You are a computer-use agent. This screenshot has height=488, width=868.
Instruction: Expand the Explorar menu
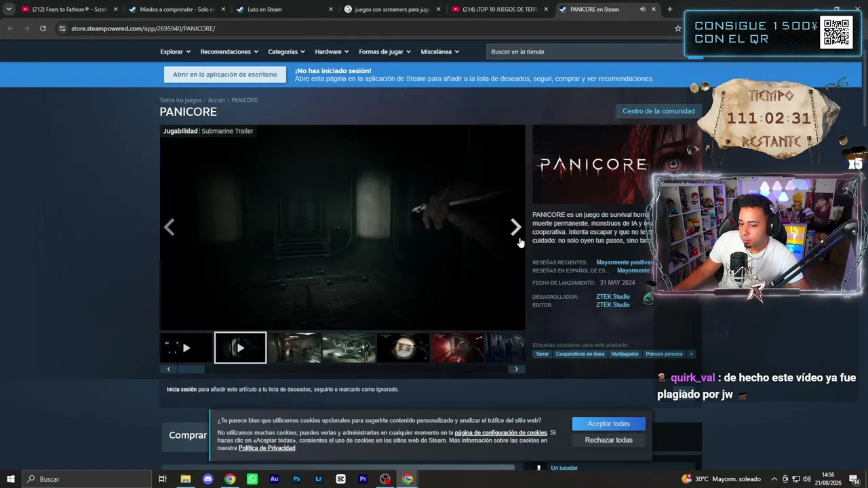tap(175, 52)
